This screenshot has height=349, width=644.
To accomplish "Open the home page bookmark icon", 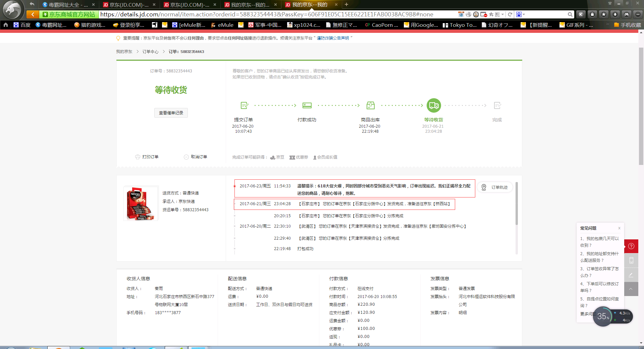I will [6, 25].
